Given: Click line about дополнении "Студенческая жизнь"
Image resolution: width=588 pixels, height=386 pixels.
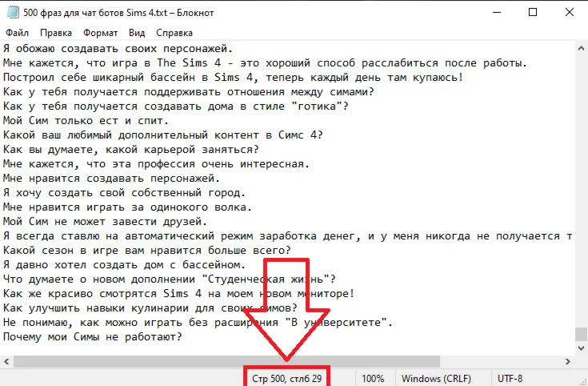Looking at the screenshot, I should pyautogui.click(x=170, y=279).
